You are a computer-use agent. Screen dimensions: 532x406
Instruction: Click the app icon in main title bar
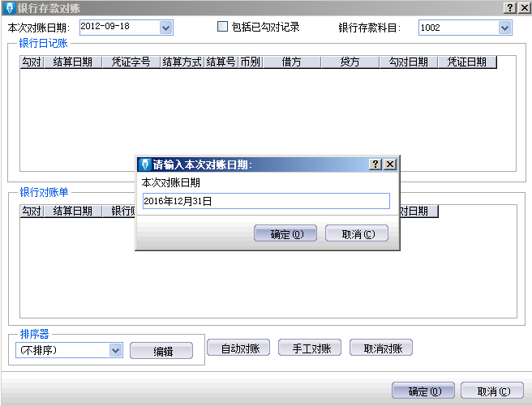10,8
